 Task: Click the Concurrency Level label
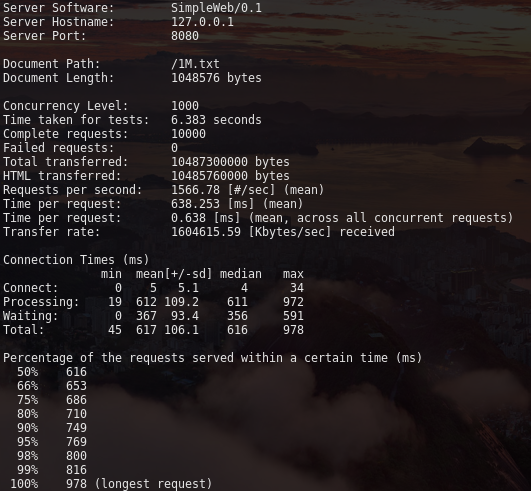pyautogui.click(x=66, y=106)
